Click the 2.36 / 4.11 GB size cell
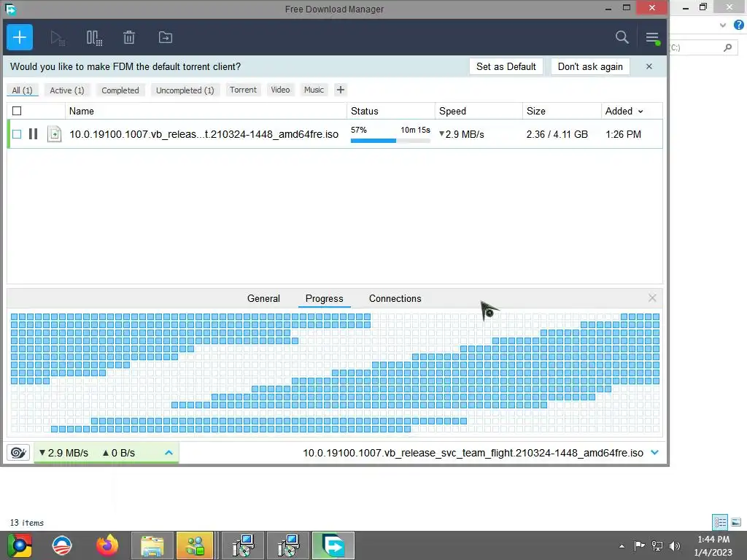The image size is (747, 560). [557, 134]
